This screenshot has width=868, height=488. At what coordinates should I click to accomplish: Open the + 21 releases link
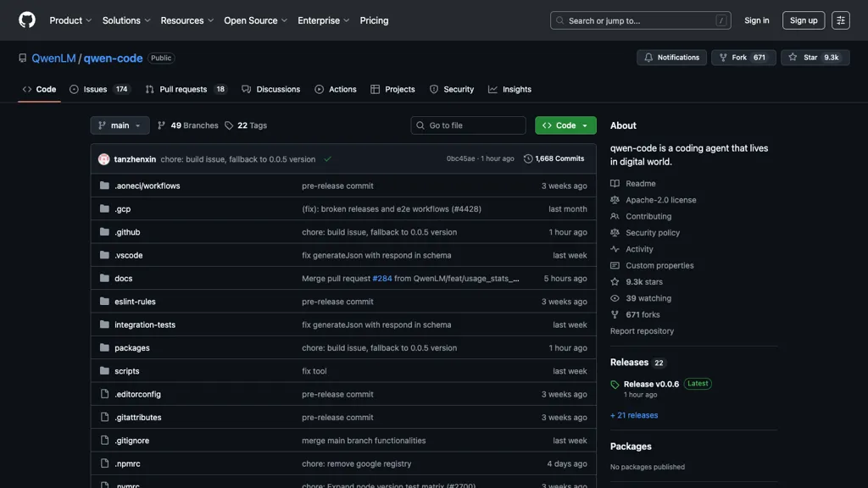pyautogui.click(x=633, y=414)
